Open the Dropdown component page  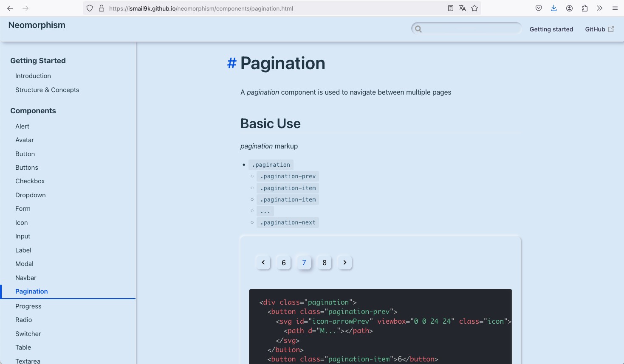(x=31, y=195)
